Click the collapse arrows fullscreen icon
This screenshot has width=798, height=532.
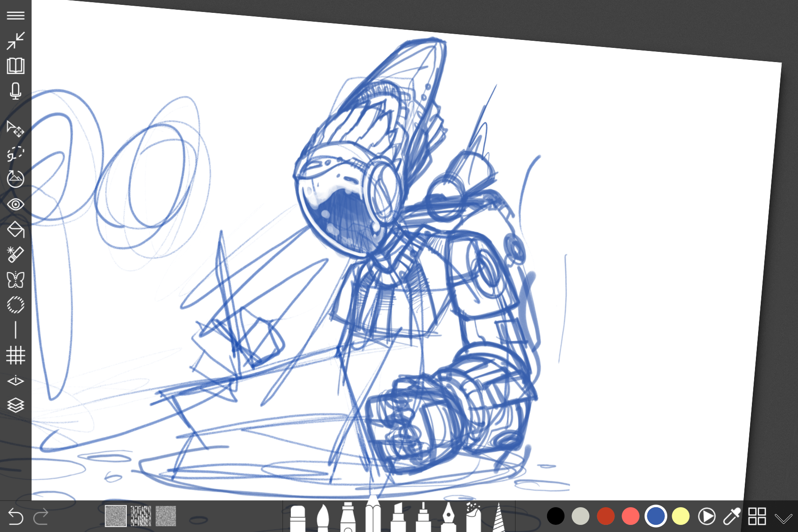[x=16, y=41]
